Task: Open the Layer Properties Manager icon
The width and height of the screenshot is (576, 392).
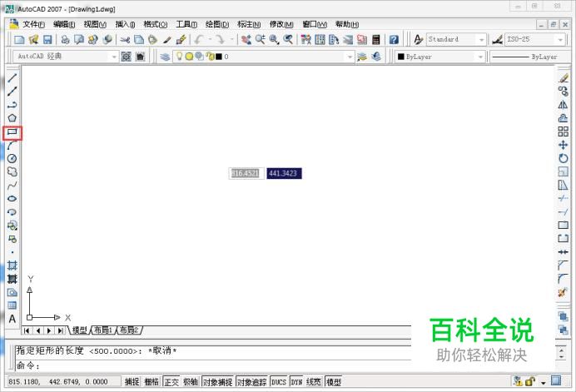Action: (165, 57)
